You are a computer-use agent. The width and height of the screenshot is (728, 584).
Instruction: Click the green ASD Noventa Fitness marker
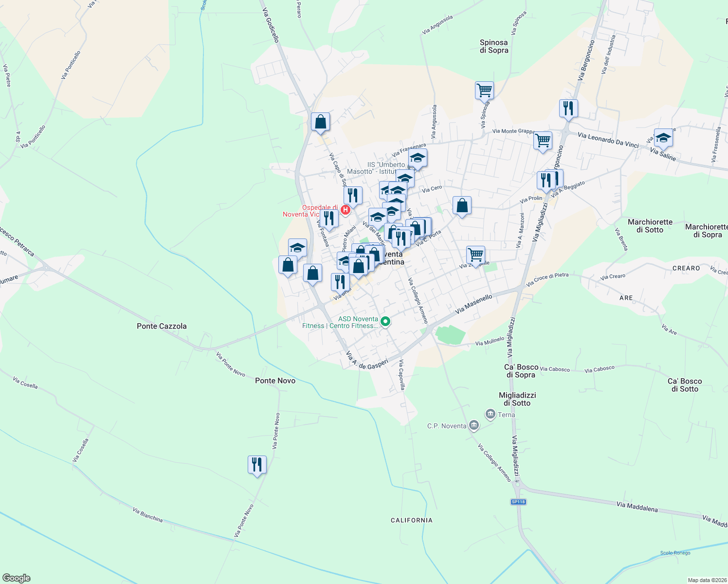(385, 322)
